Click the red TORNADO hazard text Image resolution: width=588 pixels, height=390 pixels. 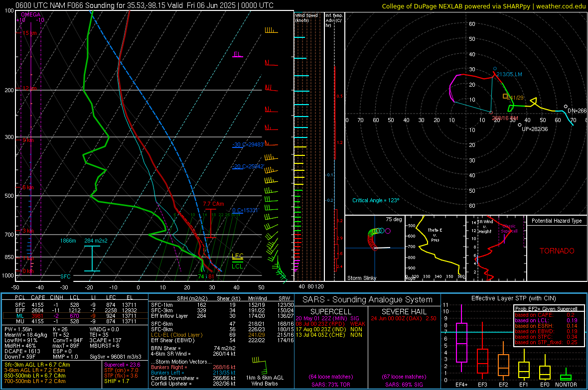point(557,251)
